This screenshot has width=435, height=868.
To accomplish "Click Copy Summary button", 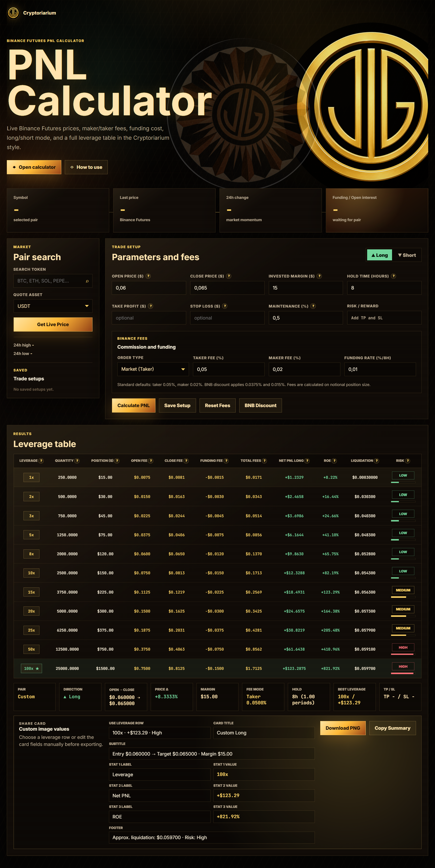I will click(x=393, y=728).
